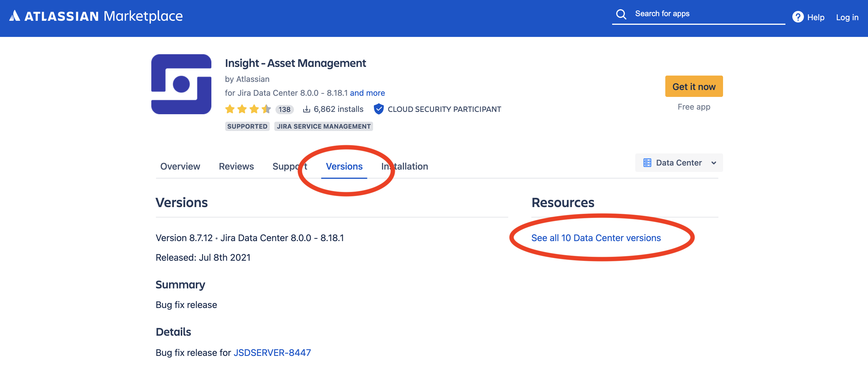The height and width of the screenshot is (368, 868).
Task: Click the installs download icon
Action: coord(306,109)
